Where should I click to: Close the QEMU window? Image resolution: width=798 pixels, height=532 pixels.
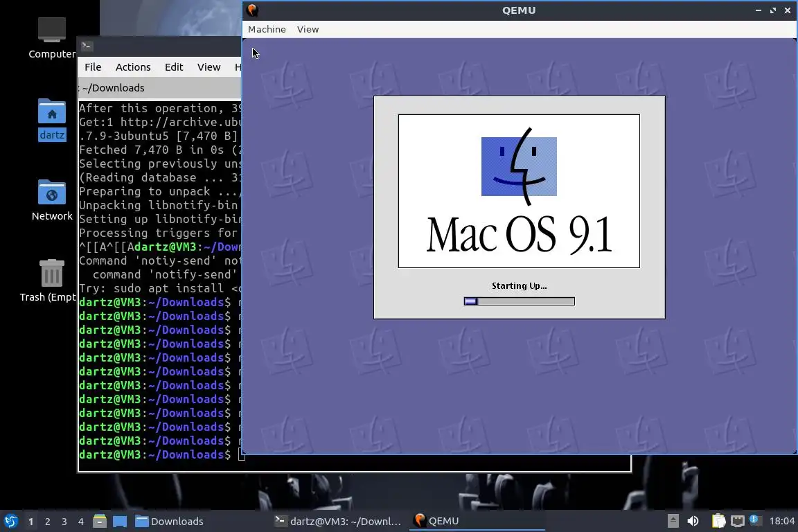(788, 10)
